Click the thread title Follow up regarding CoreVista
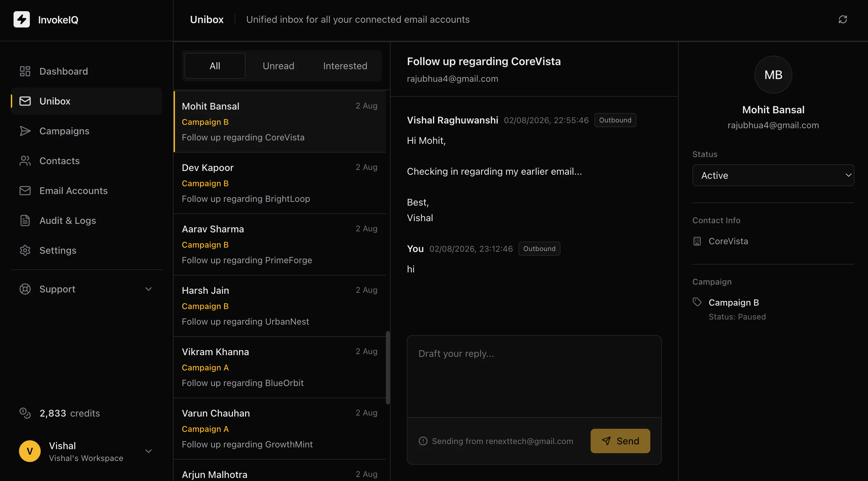This screenshot has width=868, height=481. coord(484,61)
